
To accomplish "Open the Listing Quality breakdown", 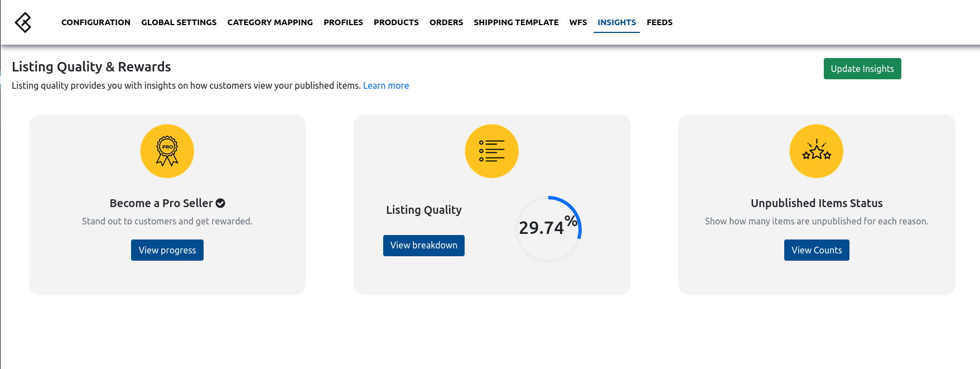I will coord(424,246).
